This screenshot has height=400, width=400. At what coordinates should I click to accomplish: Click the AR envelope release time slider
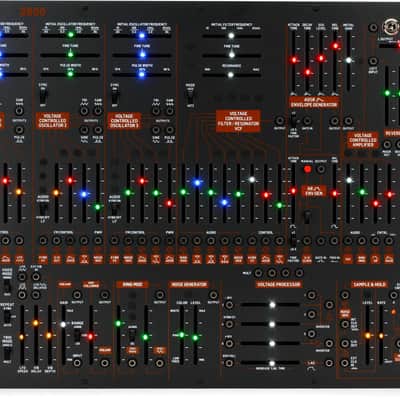coord(335,192)
